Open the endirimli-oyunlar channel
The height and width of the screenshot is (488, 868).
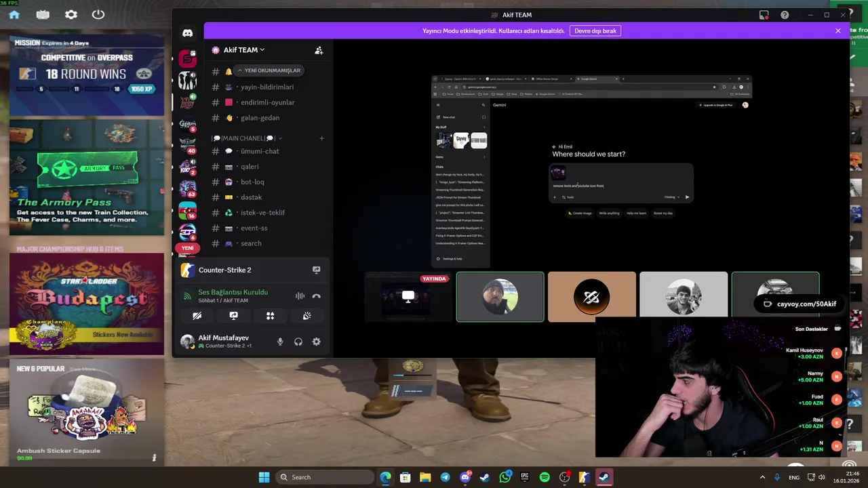click(267, 102)
